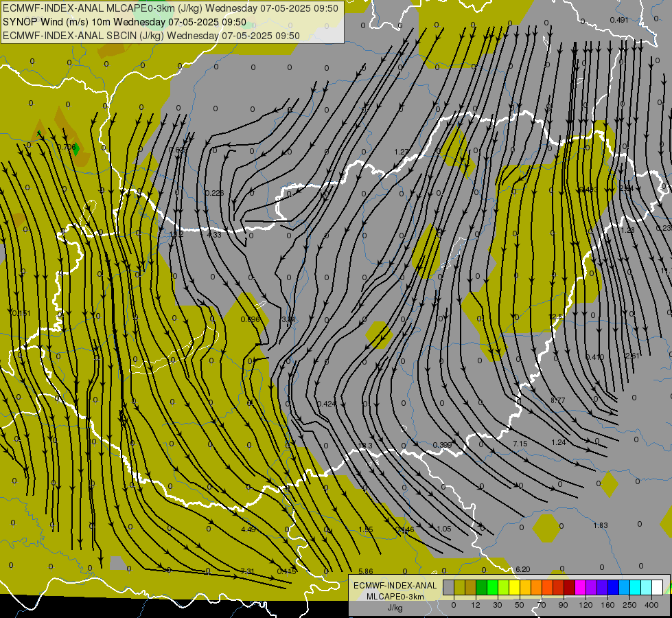
Task: Select the pure blue legend swatch
Action: 614,587
